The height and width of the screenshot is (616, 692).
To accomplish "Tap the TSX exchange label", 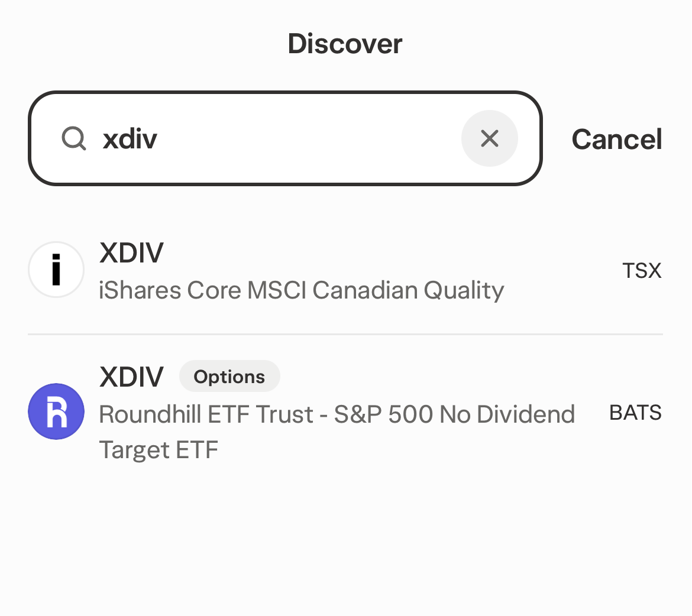I will pyautogui.click(x=642, y=271).
